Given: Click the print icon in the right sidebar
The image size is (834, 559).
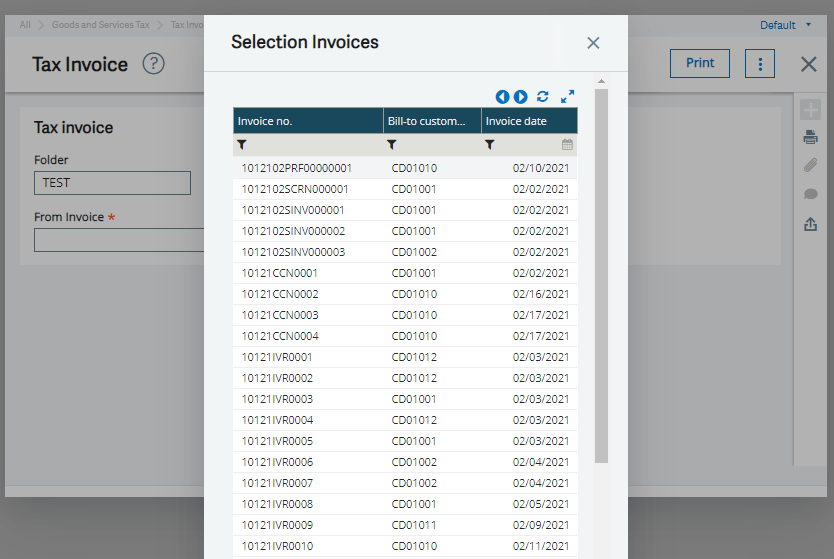Looking at the screenshot, I should pyautogui.click(x=810, y=137).
